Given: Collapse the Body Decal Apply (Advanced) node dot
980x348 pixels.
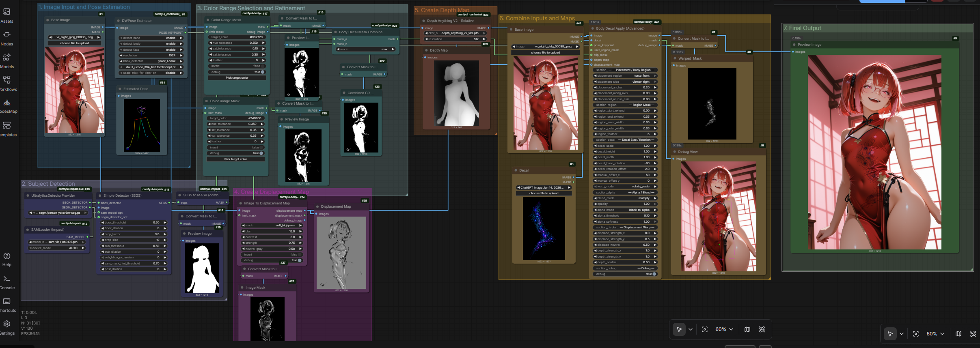Looking at the screenshot, I should (593, 28).
